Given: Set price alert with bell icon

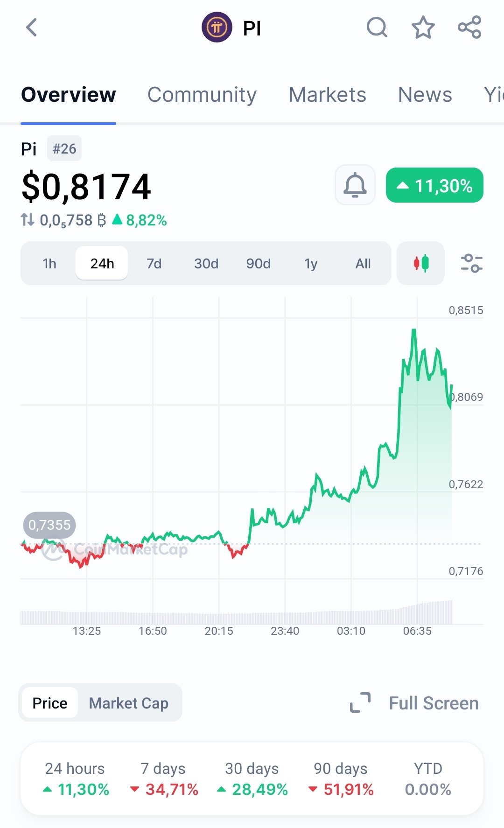Looking at the screenshot, I should coord(355,185).
